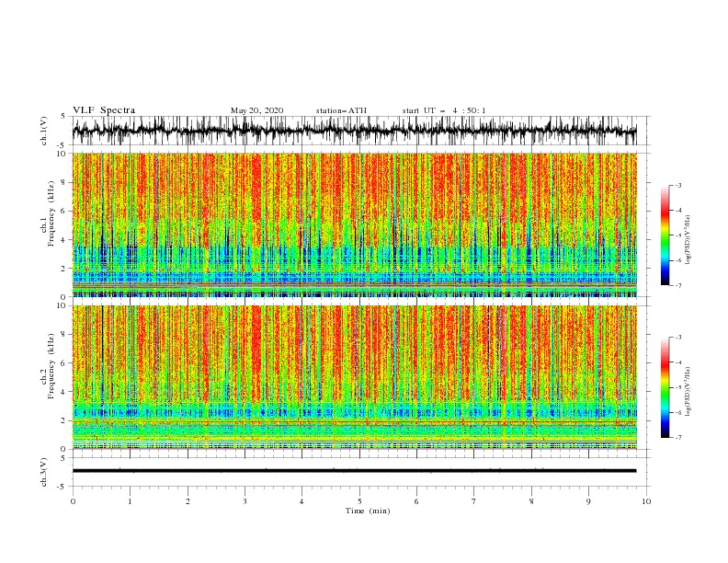This screenshot has width=728, height=563.
Task: Click the "2" kHz tick of ch.2 spectrogram
Action: click(64, 420)
